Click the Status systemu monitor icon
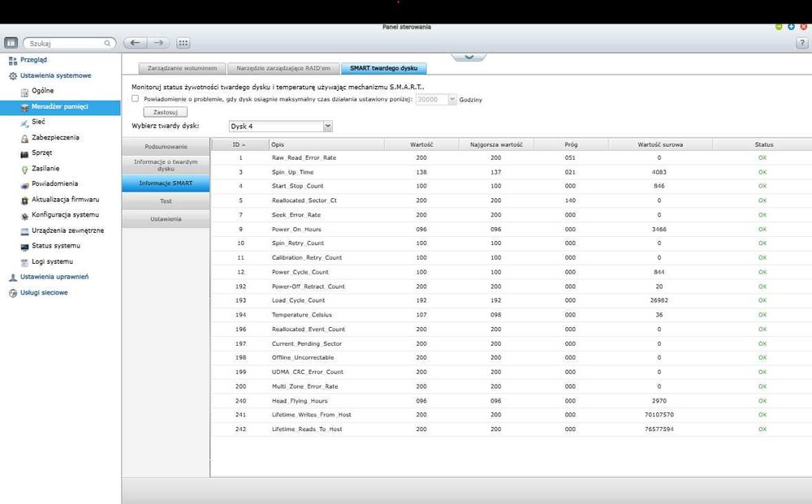The width and height of the screenshot is (812, 504). [24, 247]
